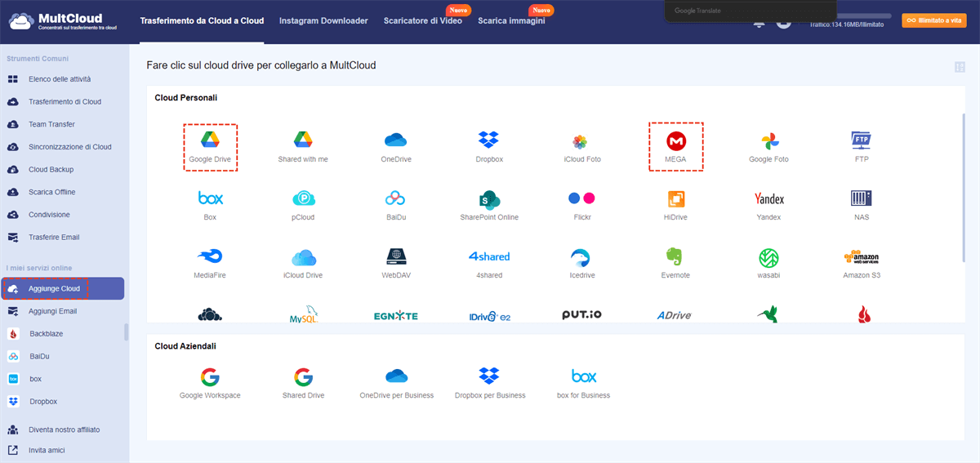Select the MEGA cloud icon
Screen dimensions: 980x463
(x=675, y=140)
